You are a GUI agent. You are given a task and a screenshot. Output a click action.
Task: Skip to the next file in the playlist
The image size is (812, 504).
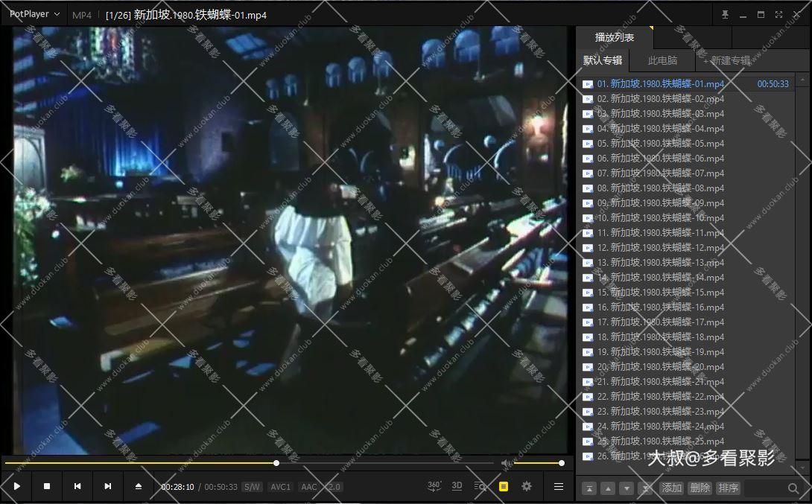(x=108, y=486)
